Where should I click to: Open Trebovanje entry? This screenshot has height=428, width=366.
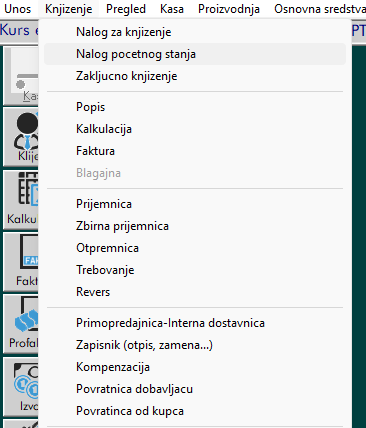tap(195, 270)
